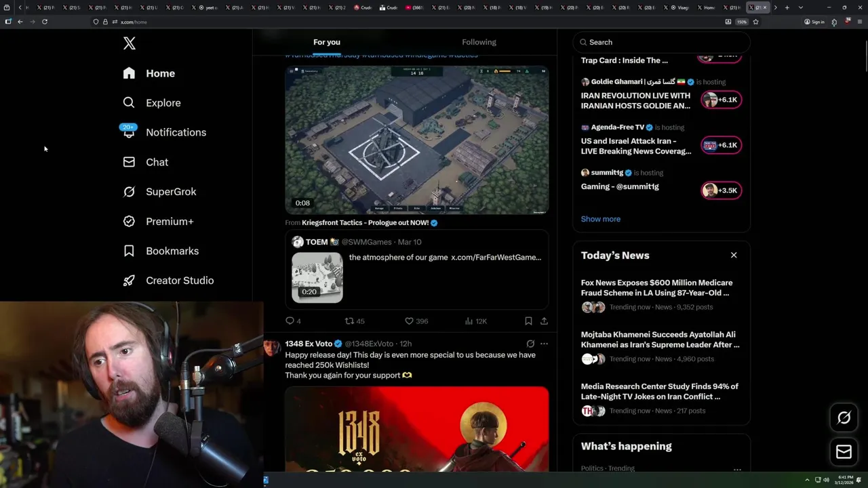Click the 'What's happening' heading
The height and width of the screenshot is (488, 868).
[x=626, y=447]
